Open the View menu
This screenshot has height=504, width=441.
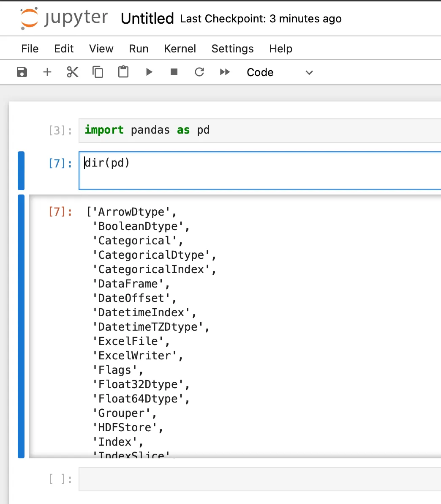click(101, 49)
